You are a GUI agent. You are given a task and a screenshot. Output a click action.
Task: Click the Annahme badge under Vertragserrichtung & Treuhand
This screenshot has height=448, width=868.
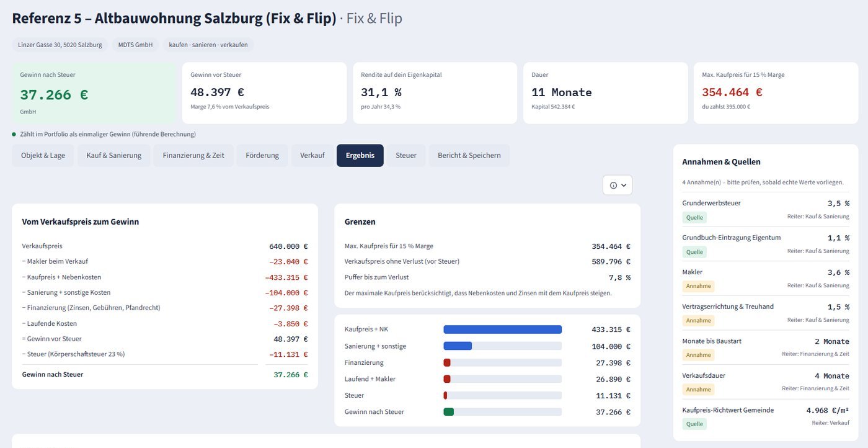point(698,321)
